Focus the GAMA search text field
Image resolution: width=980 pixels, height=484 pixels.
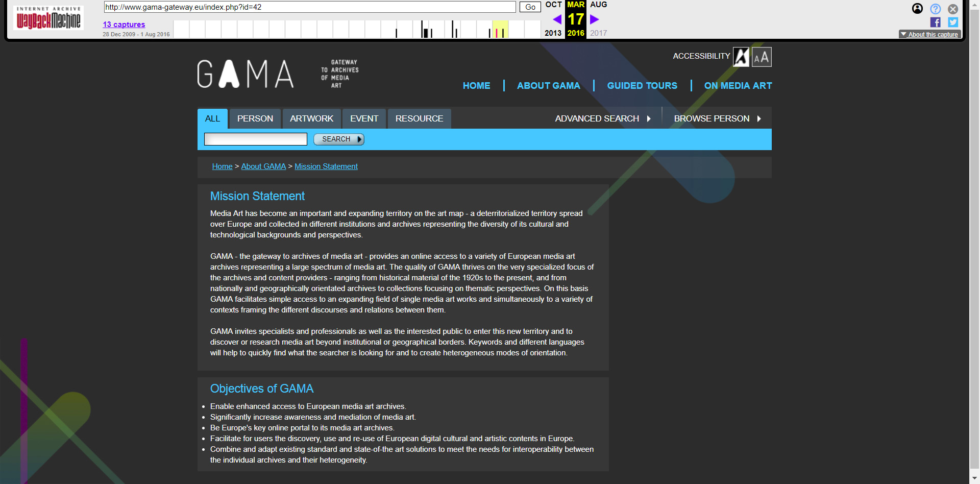[x=256, y=139]
